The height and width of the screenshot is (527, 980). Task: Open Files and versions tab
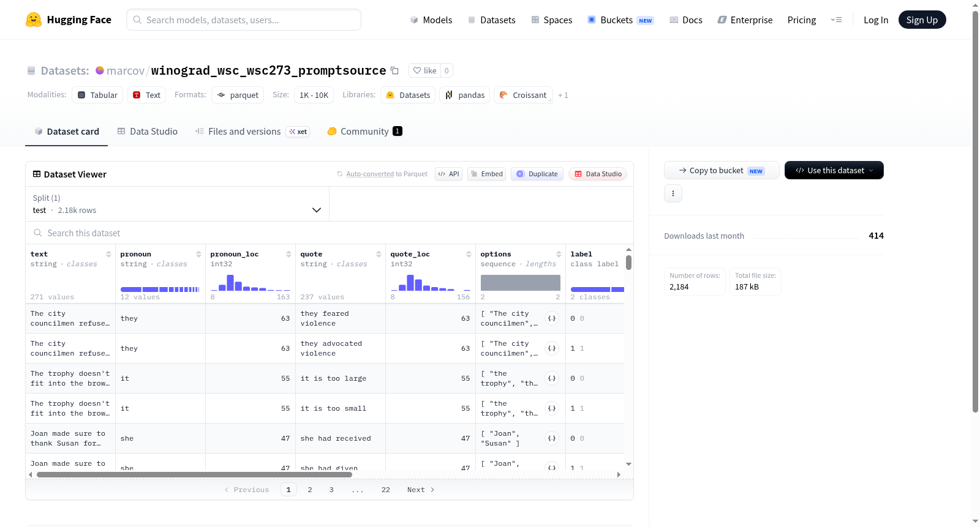click(252, 131)
